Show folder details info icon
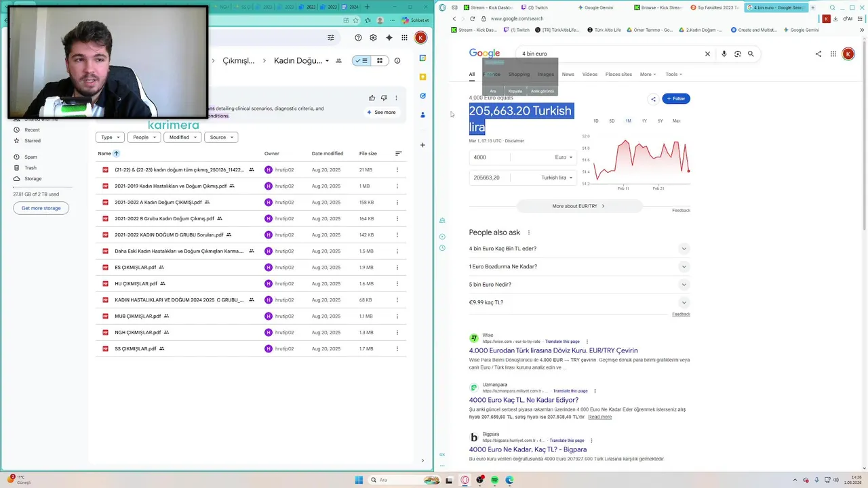The image size is (868, 488). point(397,61)
